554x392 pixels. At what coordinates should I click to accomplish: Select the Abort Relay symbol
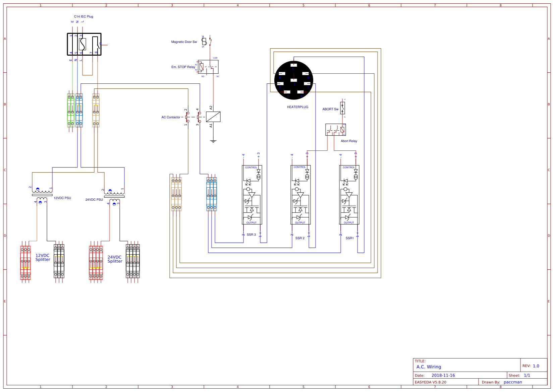point(335,130)
